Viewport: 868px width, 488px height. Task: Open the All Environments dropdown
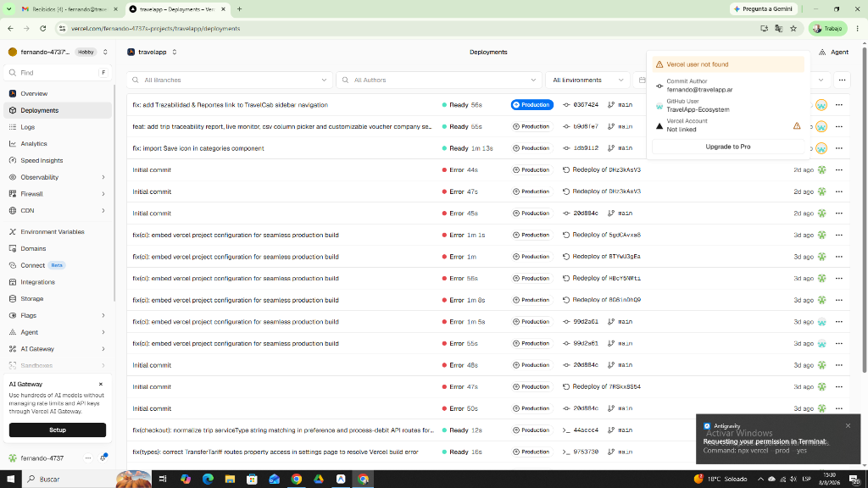tap(587, 80)
